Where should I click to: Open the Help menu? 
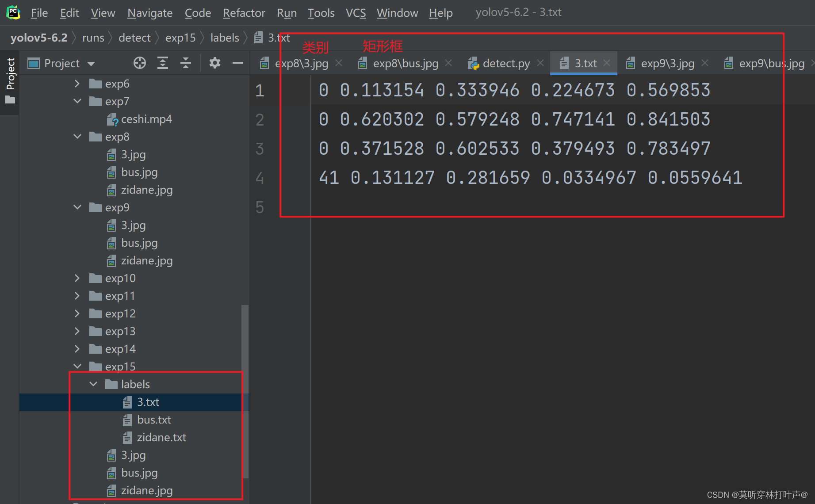440,13
